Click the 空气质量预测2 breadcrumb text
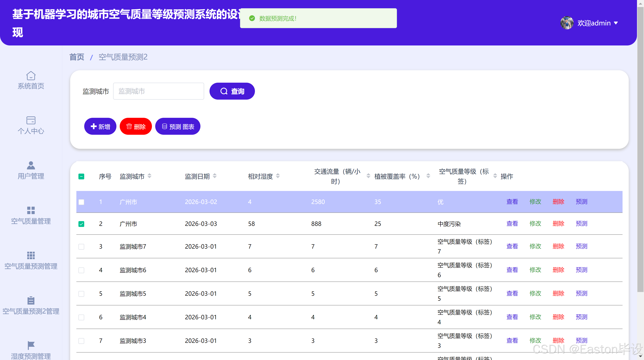 (123, 57)
